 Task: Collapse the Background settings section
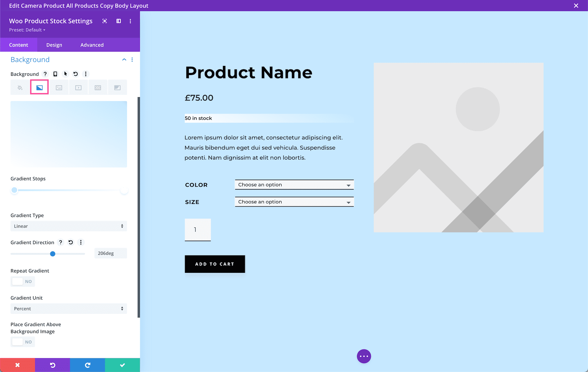[x=124, y=60]
